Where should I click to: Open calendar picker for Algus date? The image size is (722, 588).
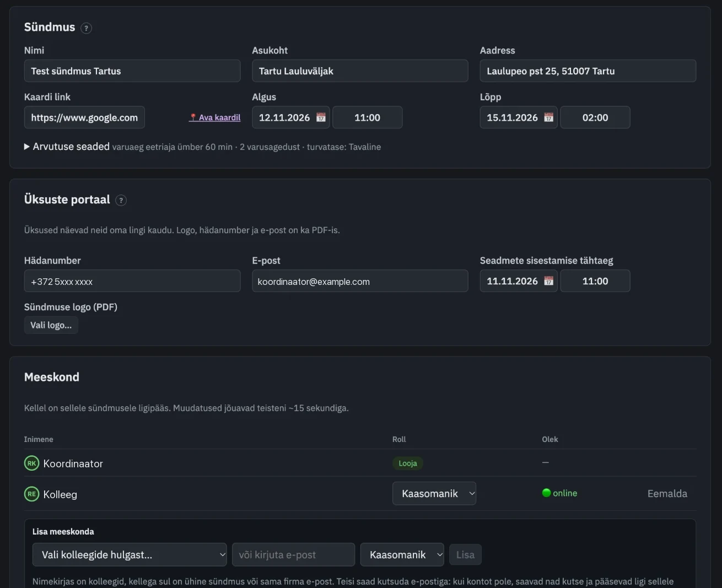321,117
